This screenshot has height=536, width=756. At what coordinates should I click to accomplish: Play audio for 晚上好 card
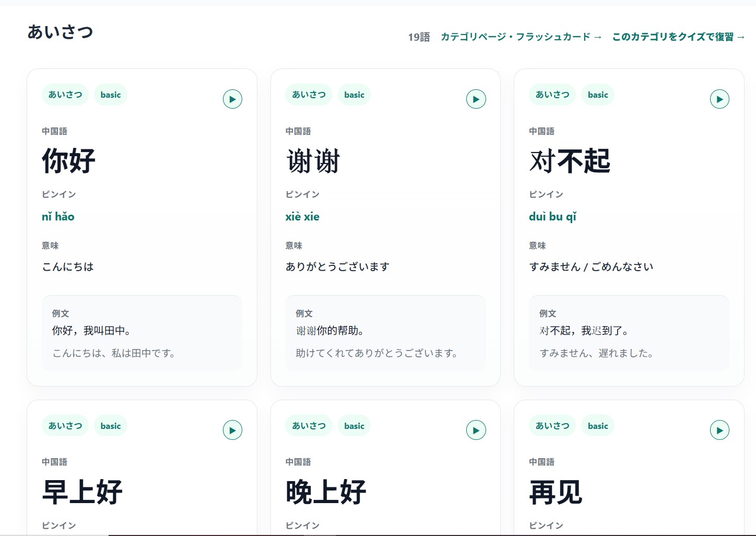(x=476, y=430)
